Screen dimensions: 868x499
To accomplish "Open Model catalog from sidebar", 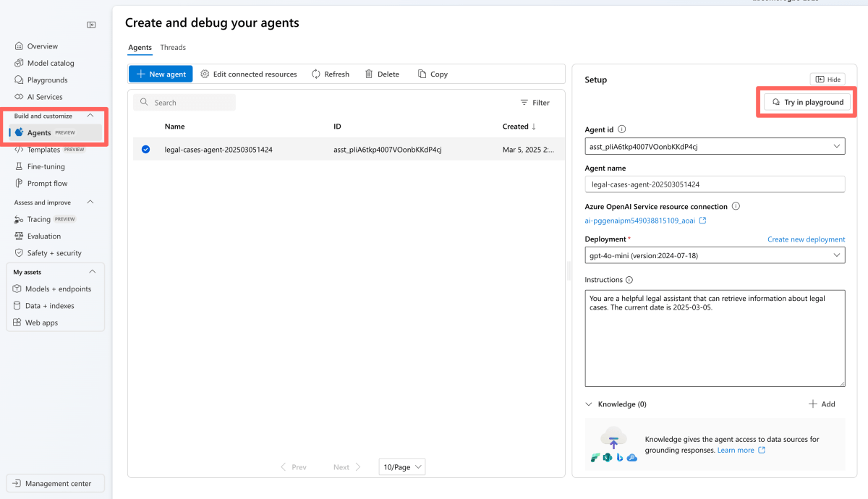I will click(x=51, y=63).
